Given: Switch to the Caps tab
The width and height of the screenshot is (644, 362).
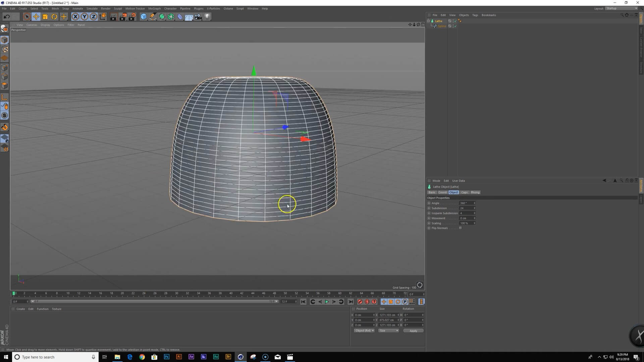Looking at the screenshot, I should pos(464,192).
